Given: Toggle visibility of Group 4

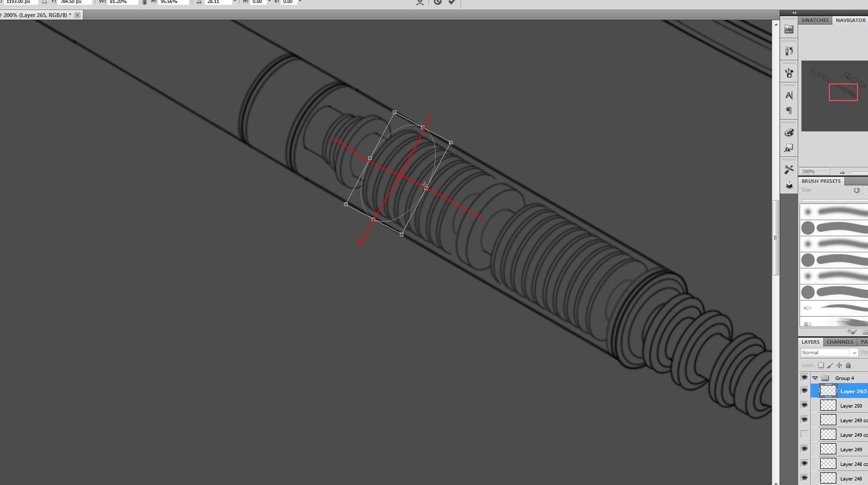Looking at the screenshot, I should (804, 377).
